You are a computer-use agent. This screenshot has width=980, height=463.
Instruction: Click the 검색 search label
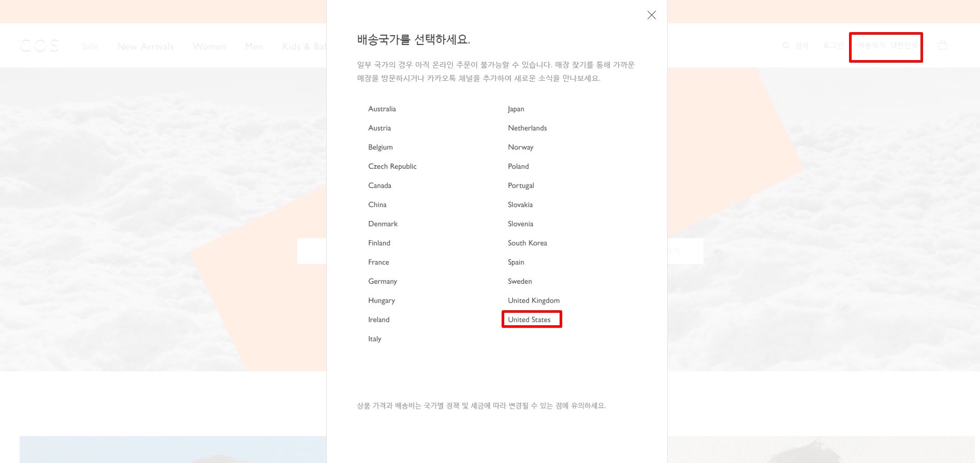[x=802, y=46]
